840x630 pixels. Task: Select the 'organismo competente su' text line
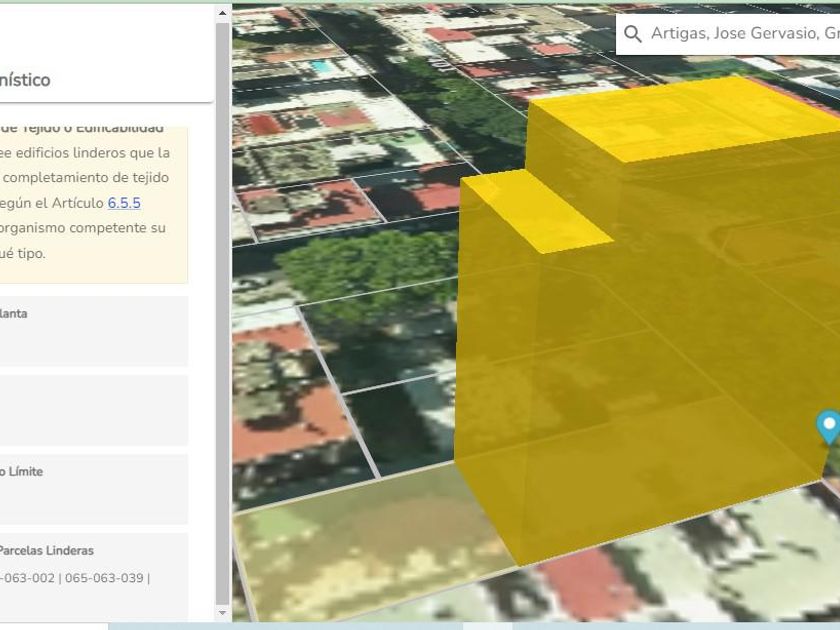pos(82,228)
